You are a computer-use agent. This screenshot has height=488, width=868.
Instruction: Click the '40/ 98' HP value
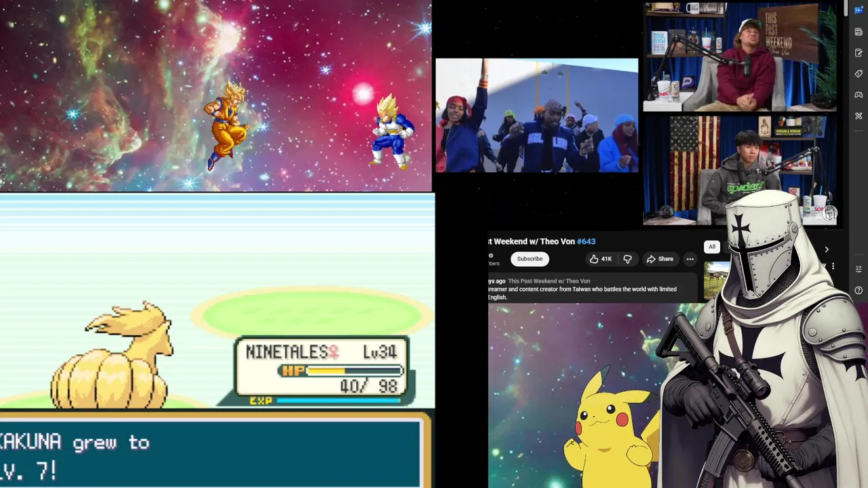tap(369, 386)
